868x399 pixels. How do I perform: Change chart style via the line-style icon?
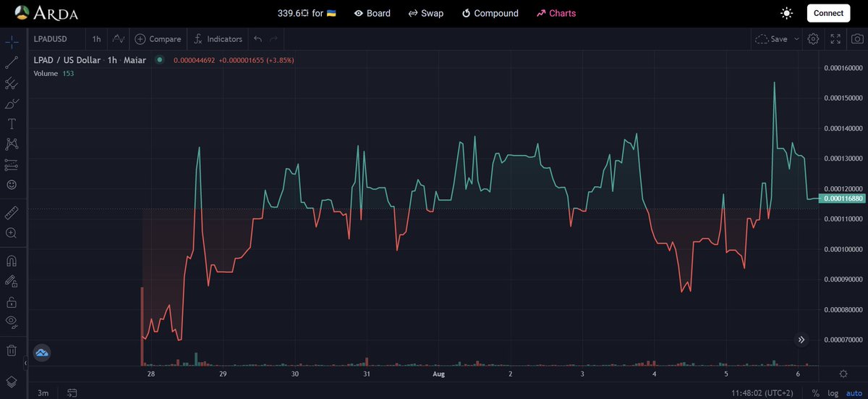(119, 39)
